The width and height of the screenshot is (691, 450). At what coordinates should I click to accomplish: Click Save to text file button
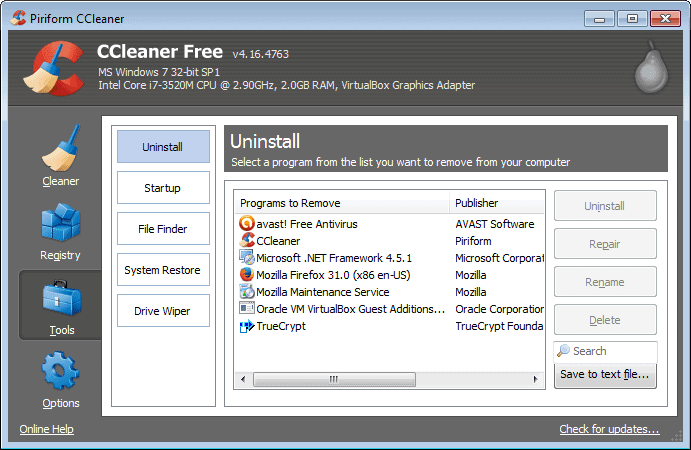[605, 375]
